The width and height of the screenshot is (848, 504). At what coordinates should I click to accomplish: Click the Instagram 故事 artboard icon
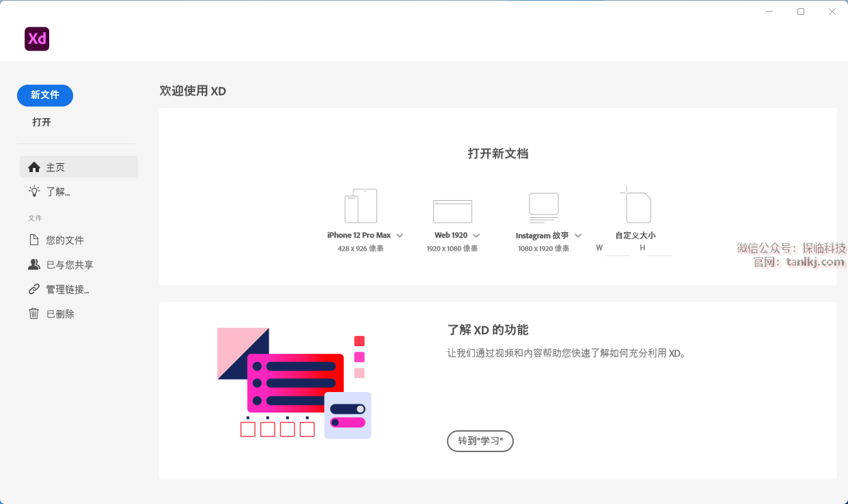[544, 208]
